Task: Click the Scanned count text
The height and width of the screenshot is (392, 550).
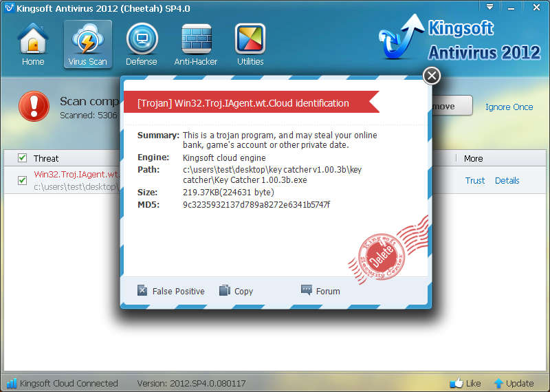Action: click(89, 115)
